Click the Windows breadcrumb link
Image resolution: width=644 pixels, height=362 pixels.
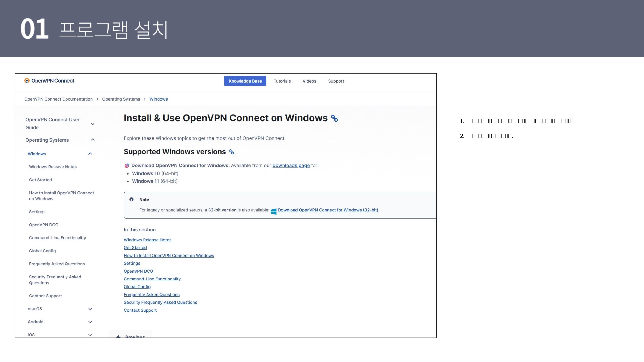pyautogui.click(x=158, y=99)
